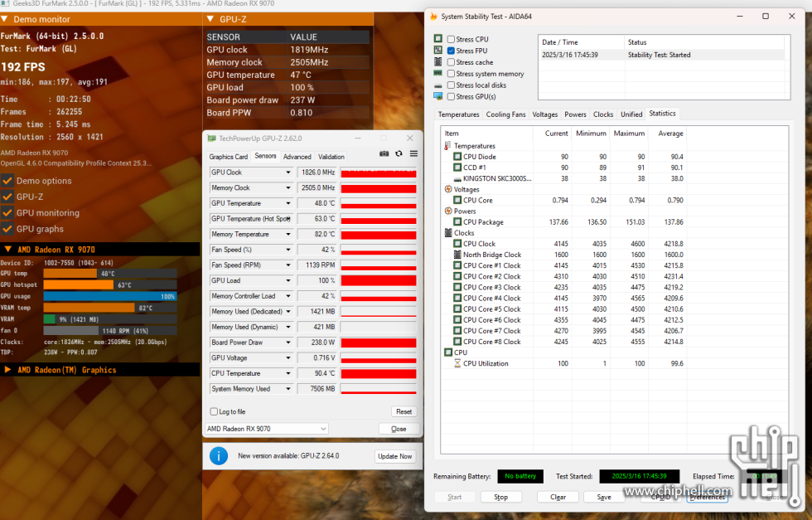This screenshot has width=812, height=520.
Task: Click the hourglass icon beside CPU Utilization
Action: point(457,363)
